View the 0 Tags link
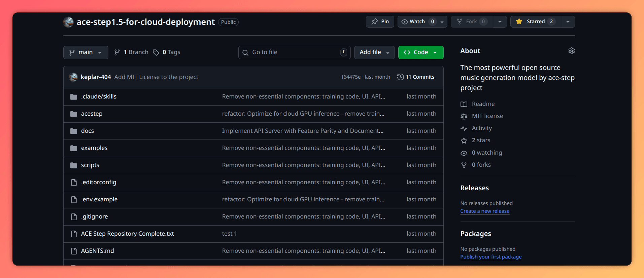 tap(167, 52)
